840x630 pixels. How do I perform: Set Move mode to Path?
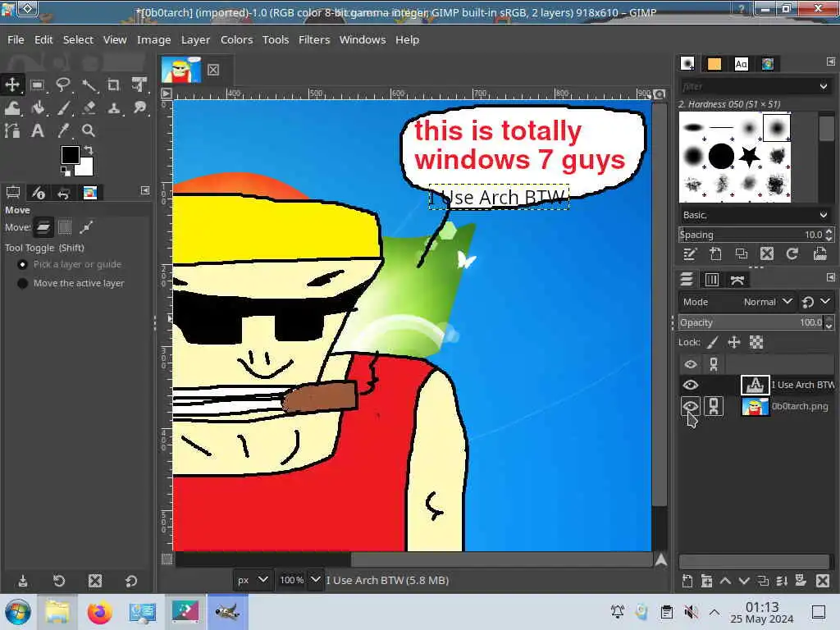coord(86,228)
